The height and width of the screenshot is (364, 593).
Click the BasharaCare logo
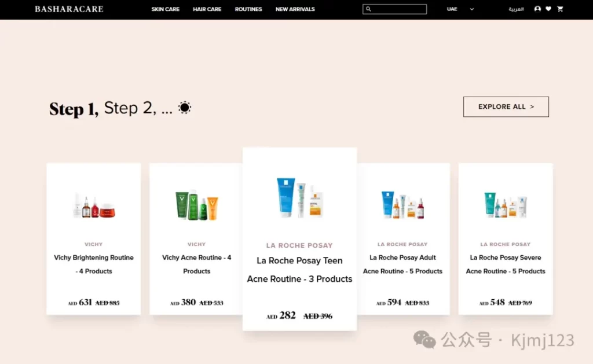pyautogui.click(x=69, y=9)
